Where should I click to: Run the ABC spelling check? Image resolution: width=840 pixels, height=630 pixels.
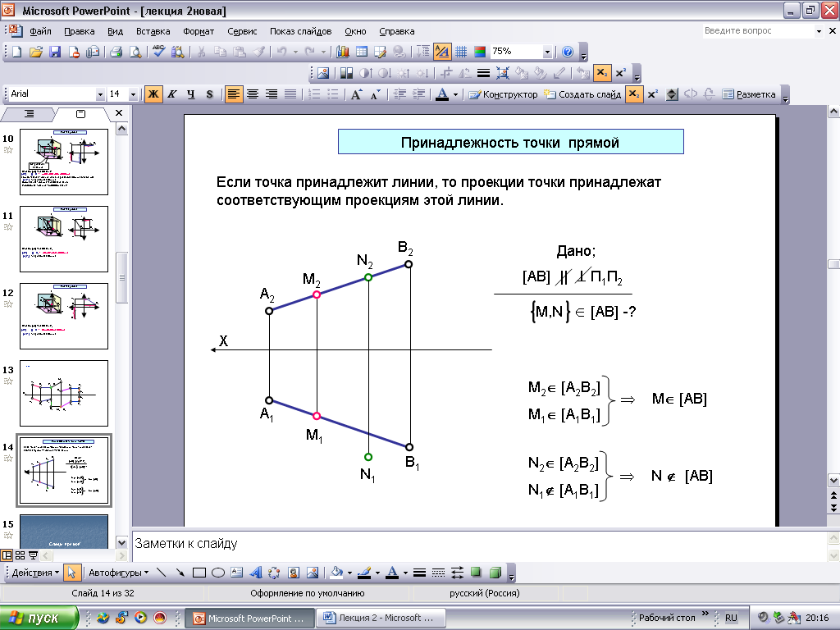[x=158, y=52]
